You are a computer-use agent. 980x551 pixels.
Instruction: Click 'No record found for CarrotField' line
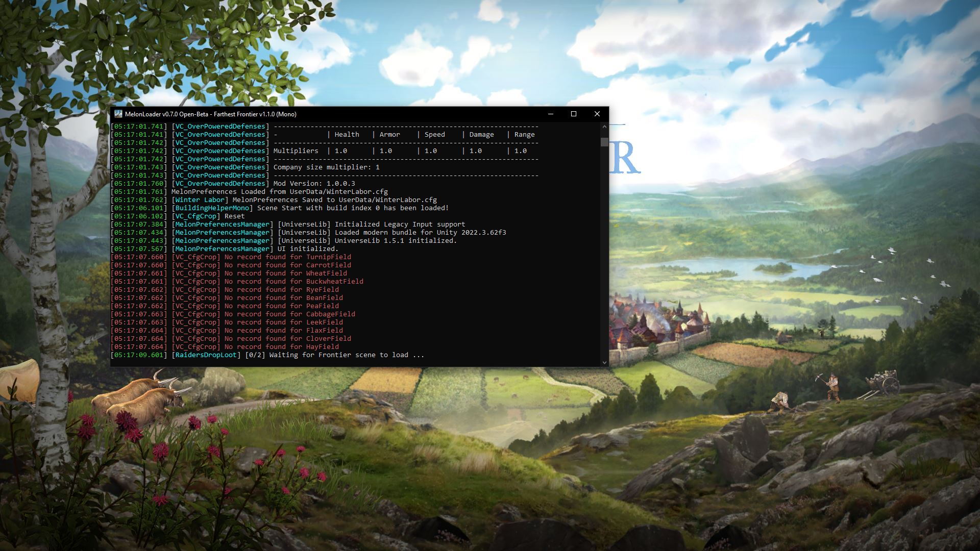pyautogui.click(x=288, y=265)
